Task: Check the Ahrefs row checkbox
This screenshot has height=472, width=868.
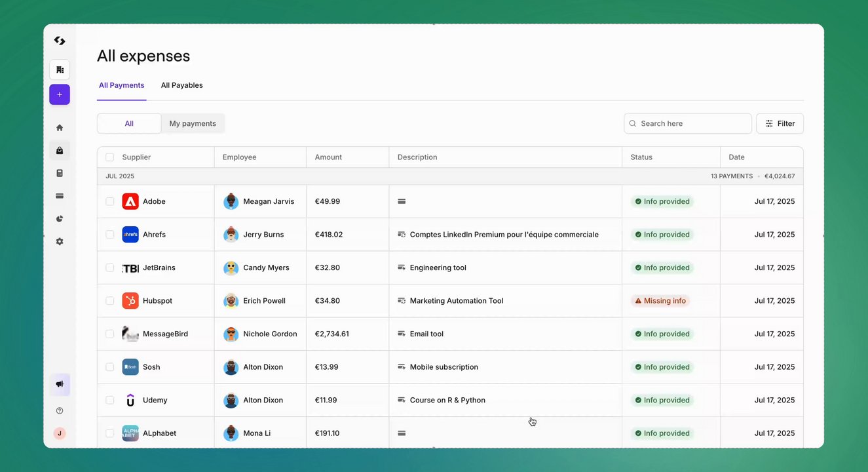Action: point(110,235)
